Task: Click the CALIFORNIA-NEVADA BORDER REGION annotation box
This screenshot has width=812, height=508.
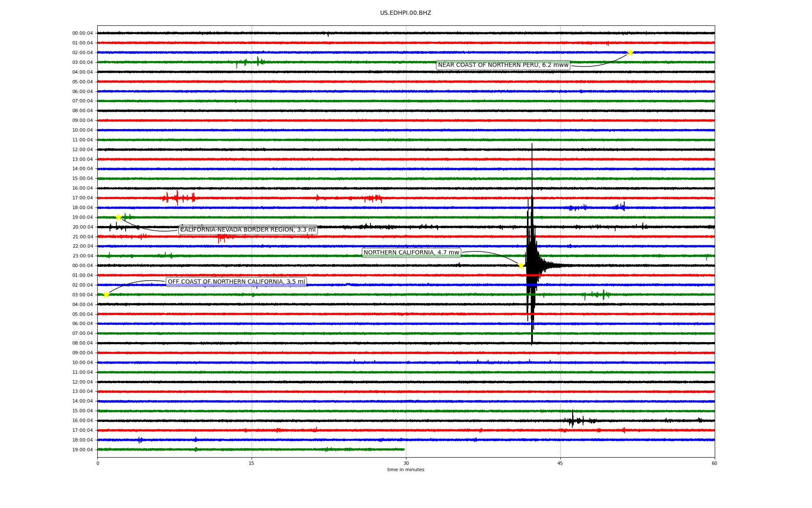Action: click(248, 230)
